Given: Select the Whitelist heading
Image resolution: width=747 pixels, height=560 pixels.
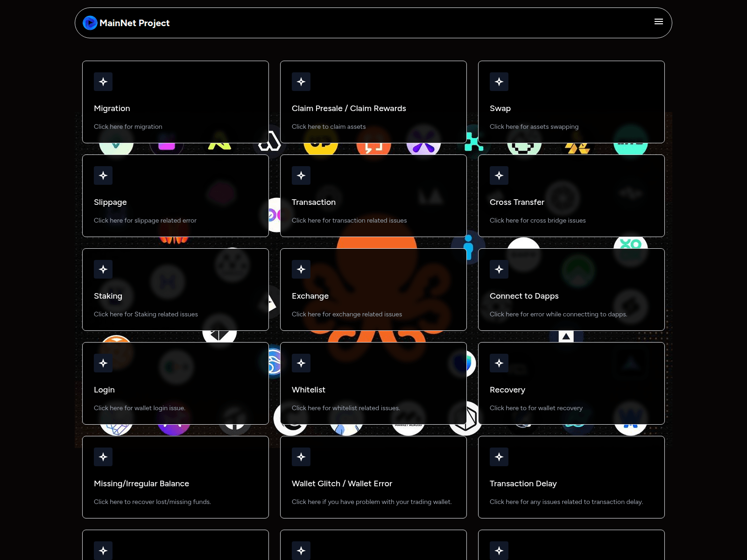Looking at the screenshot, I should point(309,390).
